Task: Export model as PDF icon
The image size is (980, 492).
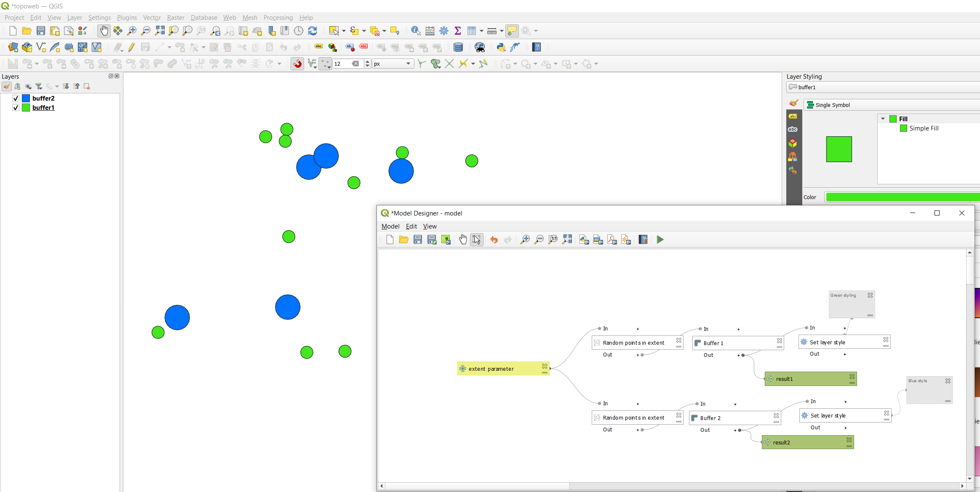Action: pos(612,239)
